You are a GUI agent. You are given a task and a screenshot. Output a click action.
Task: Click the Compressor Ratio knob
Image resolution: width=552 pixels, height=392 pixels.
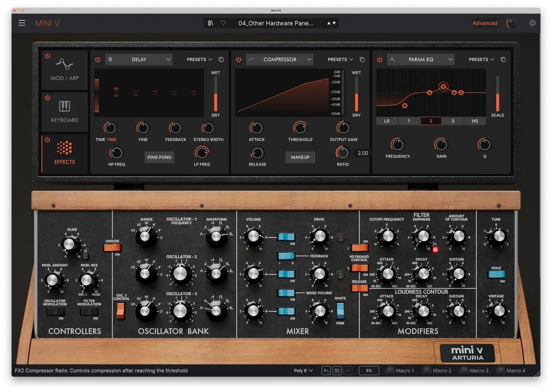pos(342,152)
